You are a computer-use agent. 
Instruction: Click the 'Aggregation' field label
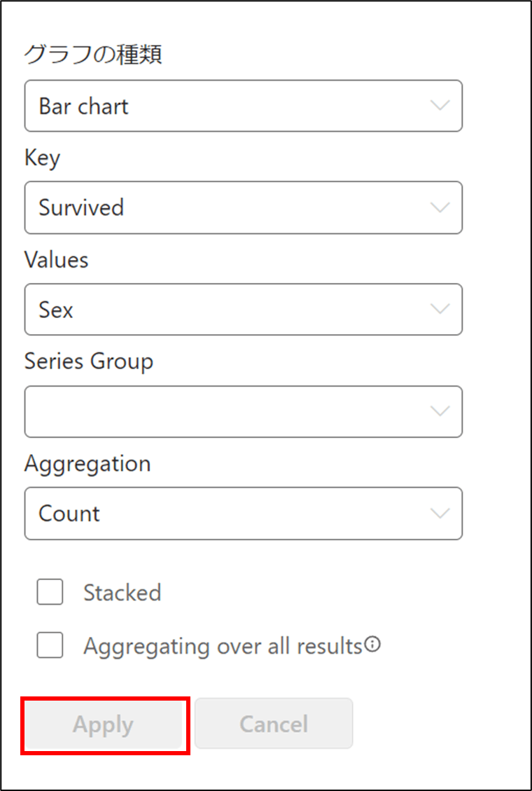click(87, 464)
